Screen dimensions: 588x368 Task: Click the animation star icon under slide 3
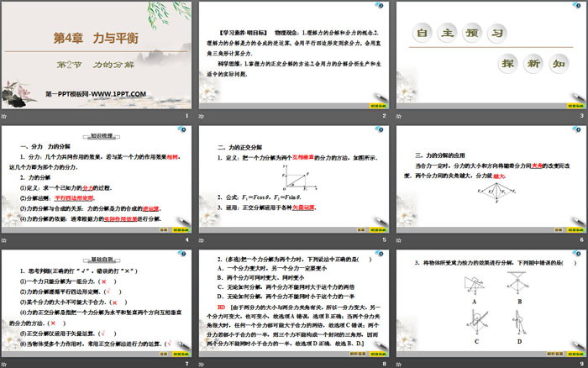pyautogui.click(x=399, y=116)
